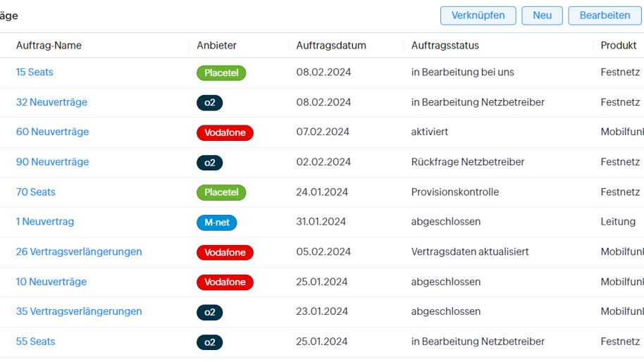Click the 1 Neuvertrag link

[44, 222]
